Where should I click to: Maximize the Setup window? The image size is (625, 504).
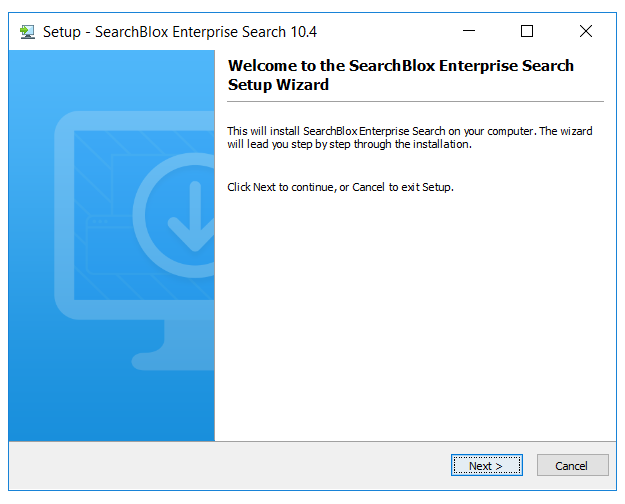[x=527, y=31]
